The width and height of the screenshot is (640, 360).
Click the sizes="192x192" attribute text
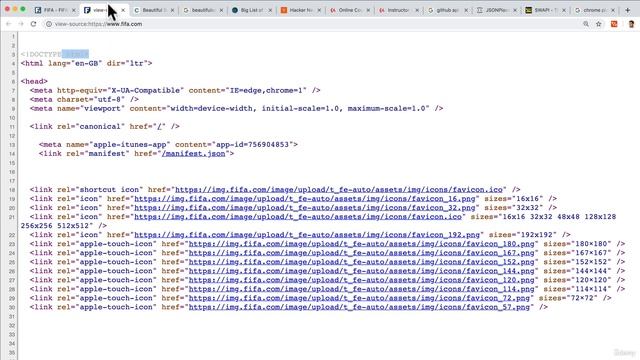coord(523,235)
